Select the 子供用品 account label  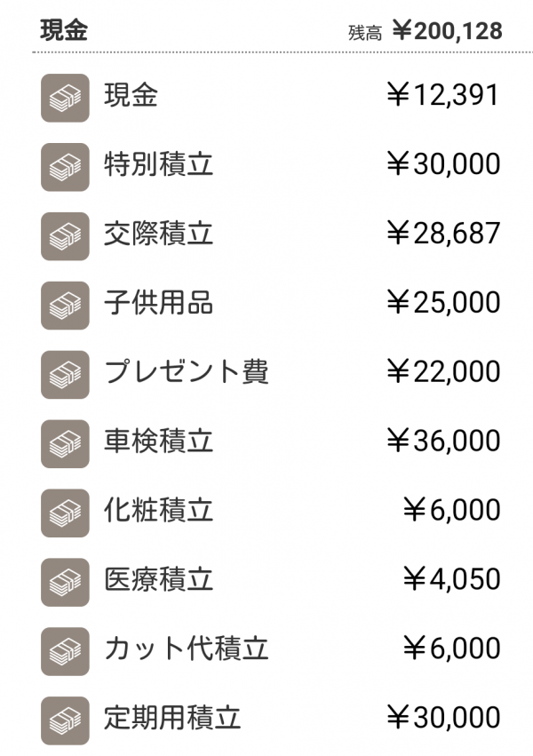click(158, 303)
